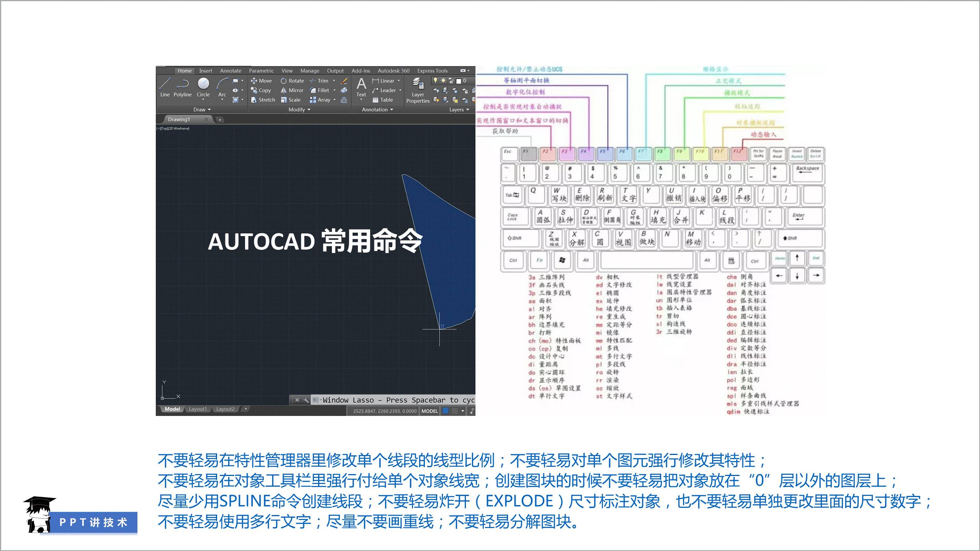Add a new layout with plus button
980x551 pixels.
(x=246, y=409)
